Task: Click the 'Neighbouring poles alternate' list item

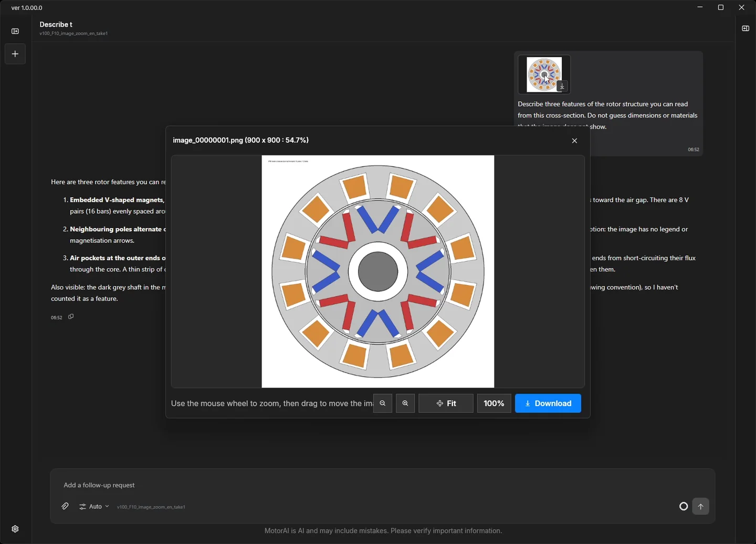Action: click(118, 229)
